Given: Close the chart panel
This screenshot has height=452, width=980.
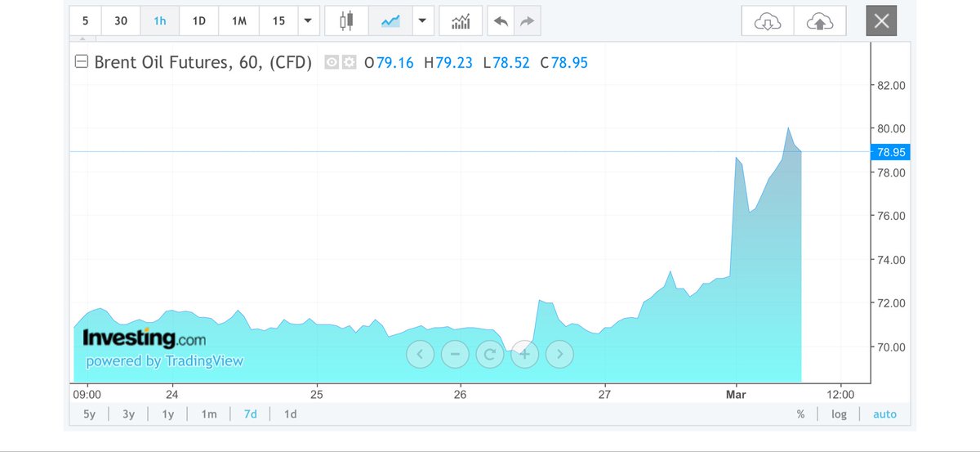Looking at the screenshot, I should pos(881,21).
